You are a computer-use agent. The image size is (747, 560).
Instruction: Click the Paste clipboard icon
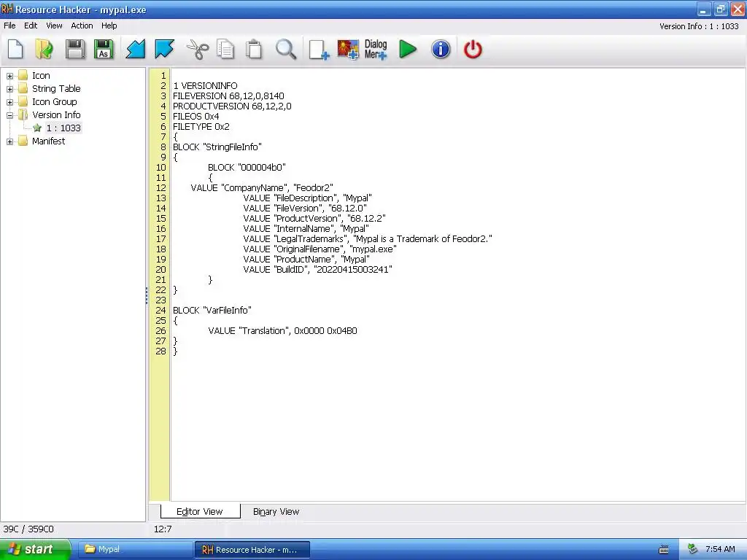(255, 49)
